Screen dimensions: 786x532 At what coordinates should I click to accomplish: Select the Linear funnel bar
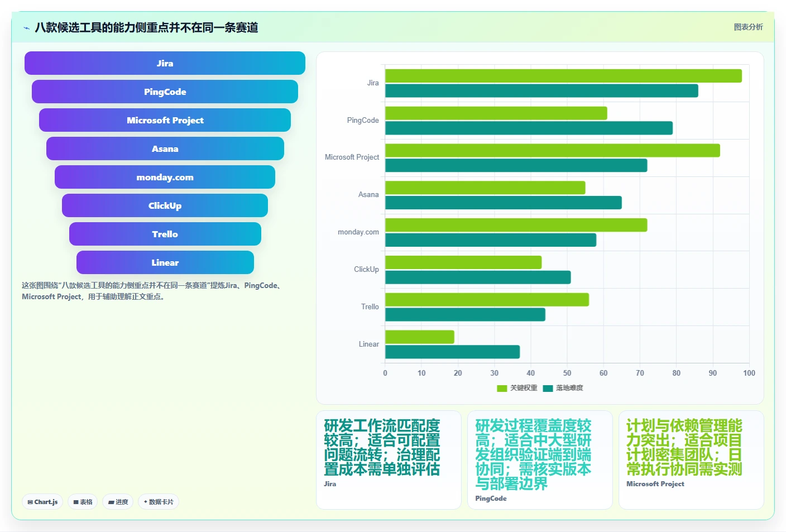pos(165,262)
